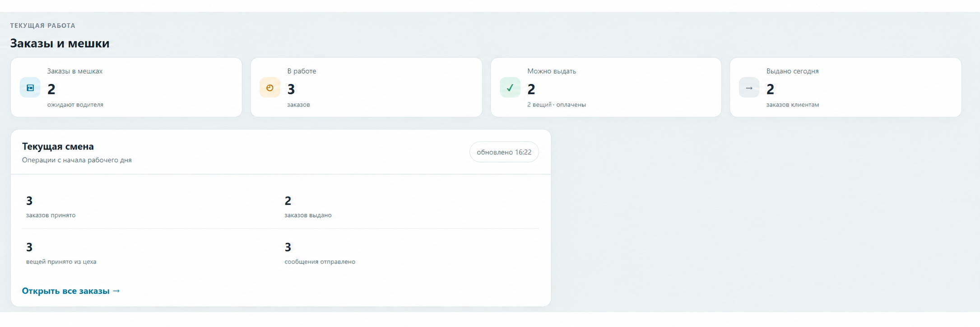Image resolution: width=980 pixels, height=327 pixels.
Task: Click the Текущая смена heading
Action: 58,146
